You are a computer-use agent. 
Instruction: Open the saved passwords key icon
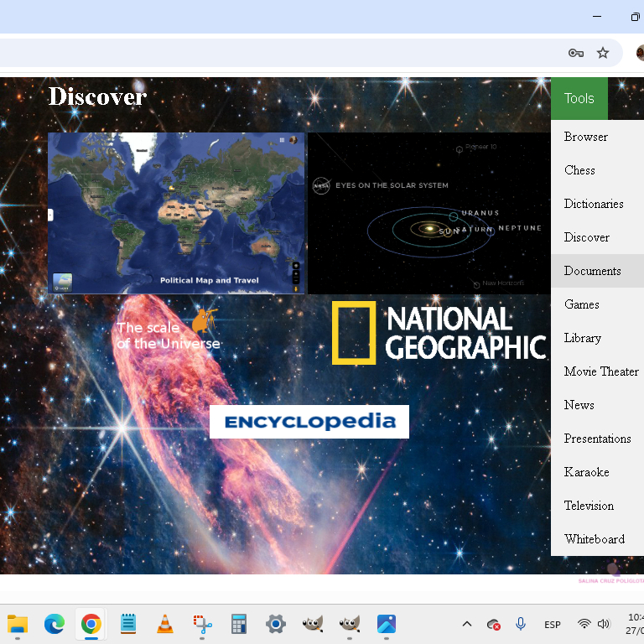tap(575, 53)
